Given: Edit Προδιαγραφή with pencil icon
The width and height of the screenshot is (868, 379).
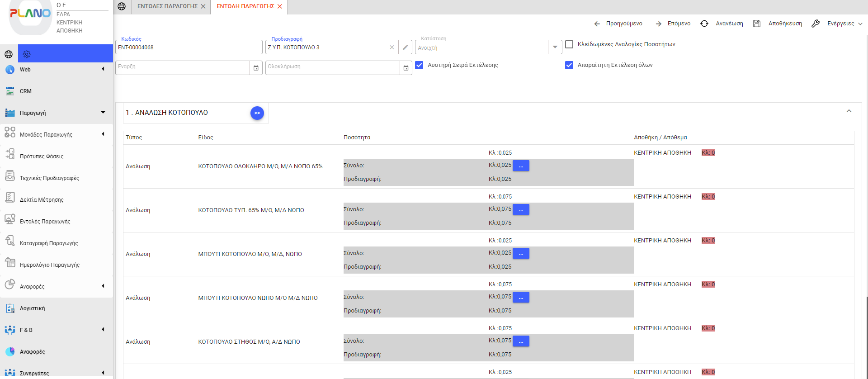Looking at the screenshot, I should point(406,47).
